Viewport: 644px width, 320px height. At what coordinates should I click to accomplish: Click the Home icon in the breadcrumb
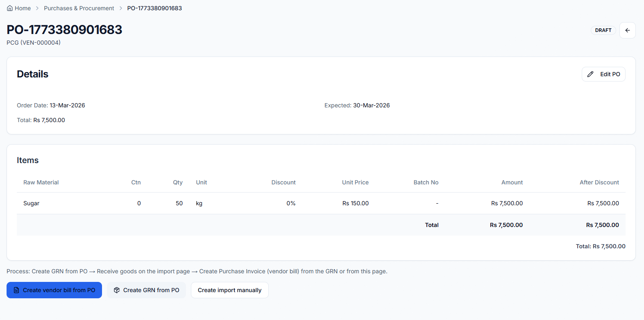pos(10,8)
